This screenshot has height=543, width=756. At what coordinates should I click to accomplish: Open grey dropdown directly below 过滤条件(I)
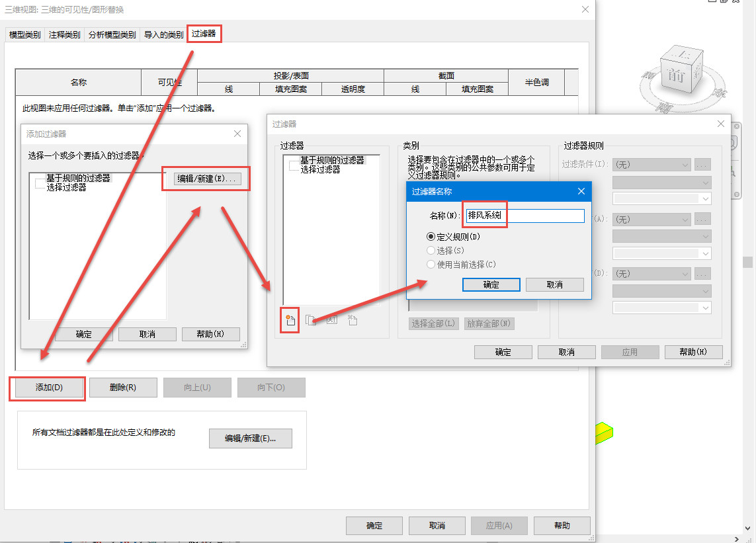[661, 183]
